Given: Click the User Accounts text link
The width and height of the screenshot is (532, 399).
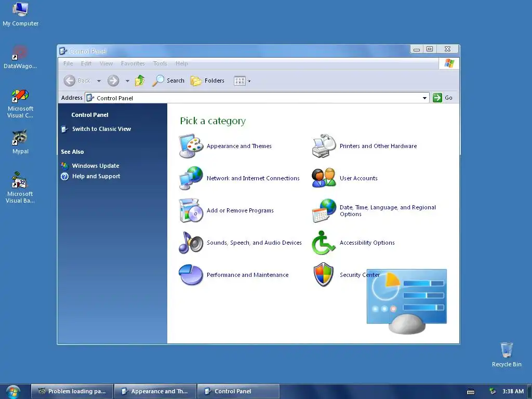Looking at the screenshot, I should pyautogui.click(x=358, y=178).
